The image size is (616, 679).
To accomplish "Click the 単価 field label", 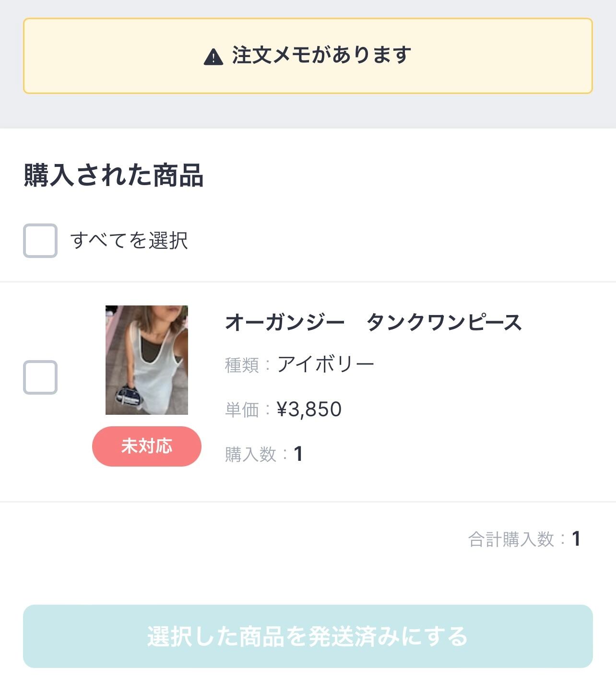I will coord(242,410).
